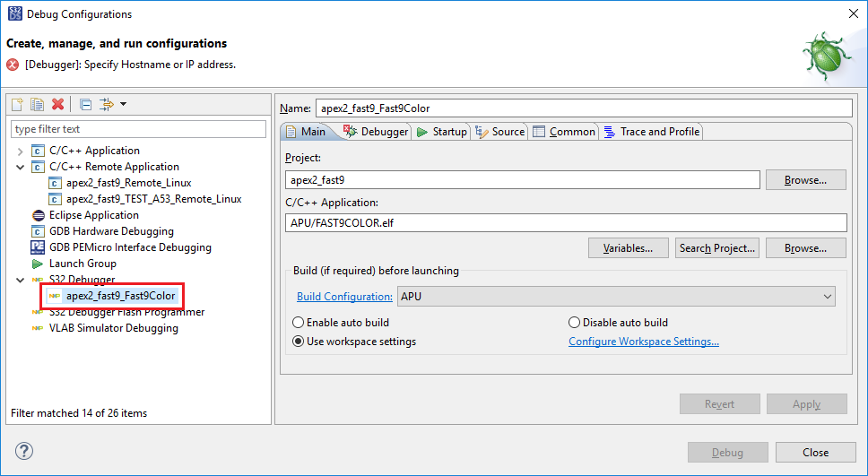Click the help question mark icon
868x476 pixels.
click(24, 451)
